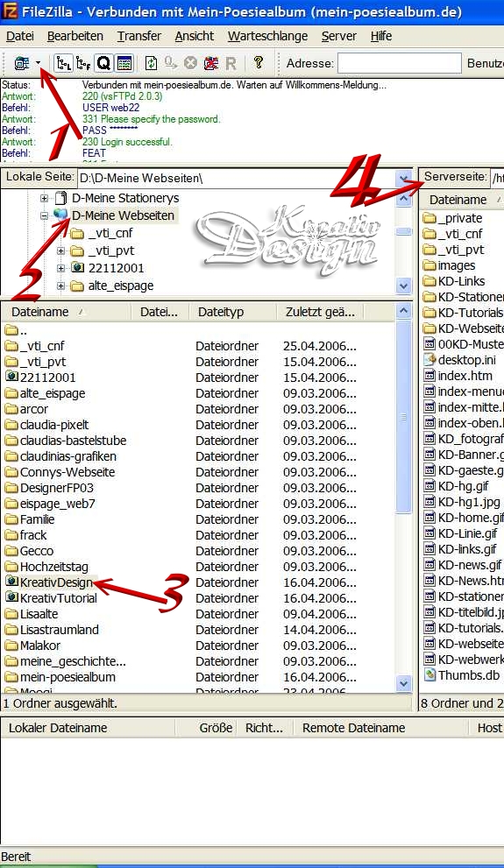
Task: Click the Cancel operation toolbar icon
Action: click(190, 63)
